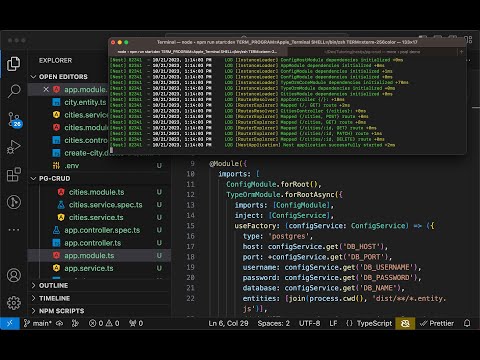Open Source Control view with 26 badge
The width and height of the screenshot is (480, 360).
click(14, 119)
